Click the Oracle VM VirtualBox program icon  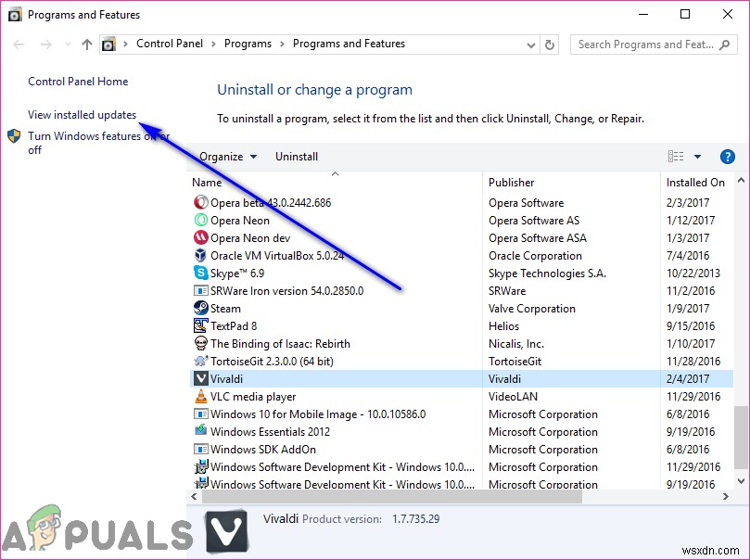[x=199, y=256]
